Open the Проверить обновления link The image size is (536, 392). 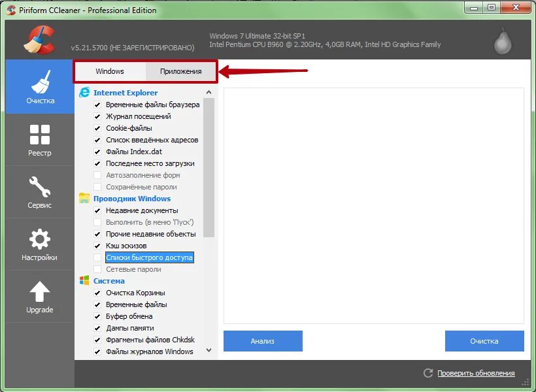[476, 373]
